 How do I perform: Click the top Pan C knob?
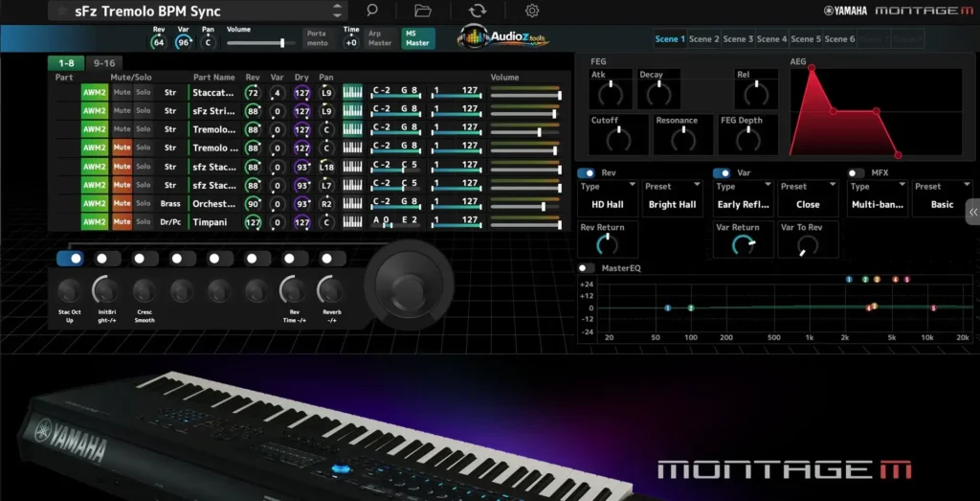point(208,42)
